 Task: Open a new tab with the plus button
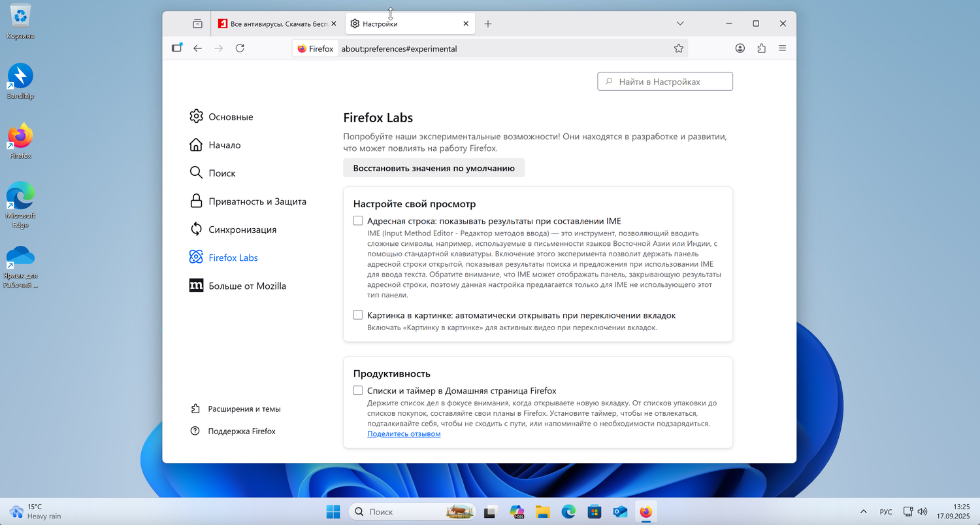coord(488,24)
